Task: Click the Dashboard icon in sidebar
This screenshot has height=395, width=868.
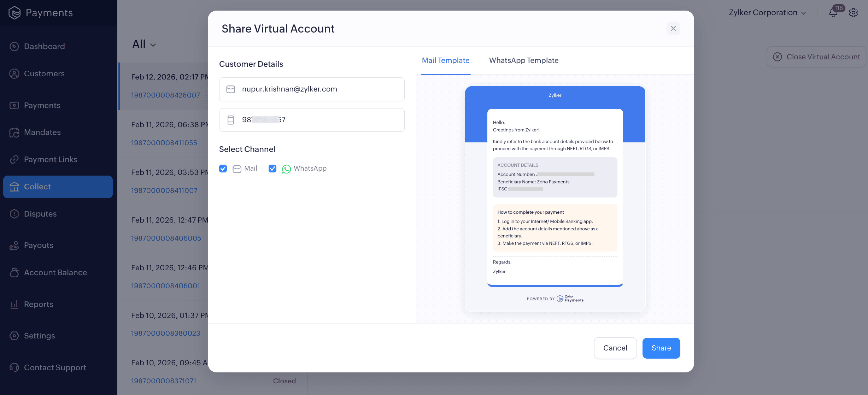Action: click(14, 46)
